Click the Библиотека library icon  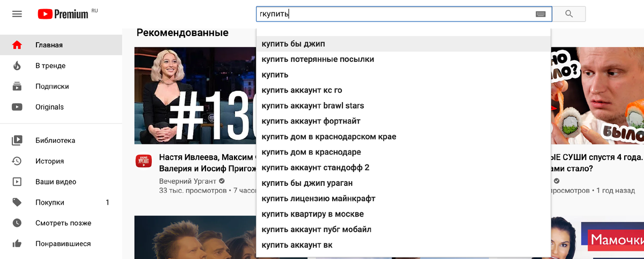click(x=17, y=140)
